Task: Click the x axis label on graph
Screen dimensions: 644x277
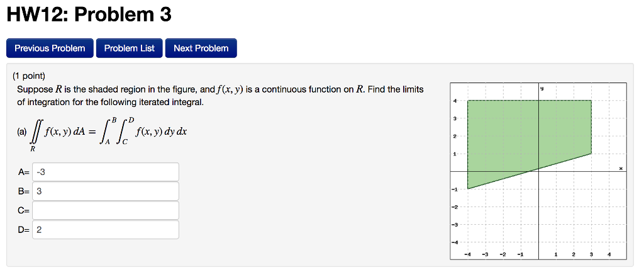Action: point(621,168)
